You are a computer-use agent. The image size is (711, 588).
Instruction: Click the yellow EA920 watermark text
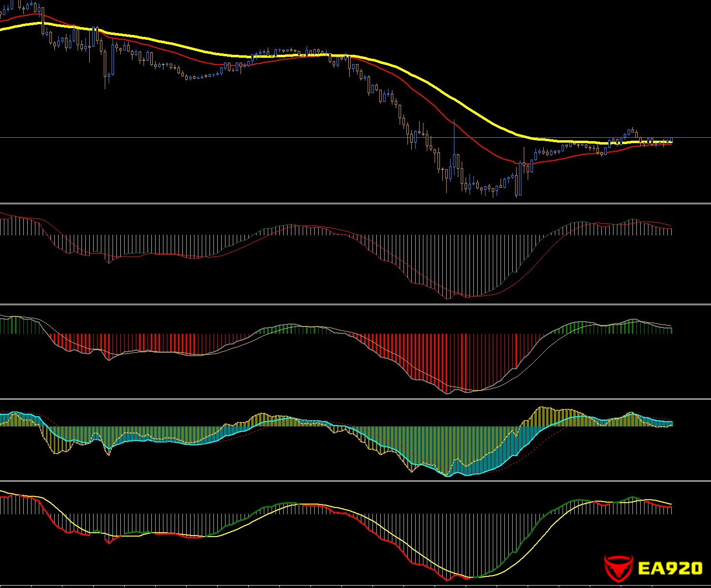[x=670, y=568]
